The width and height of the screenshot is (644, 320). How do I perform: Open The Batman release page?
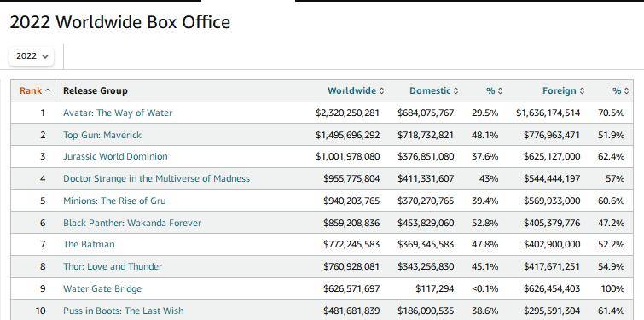[x=89, y=244]
